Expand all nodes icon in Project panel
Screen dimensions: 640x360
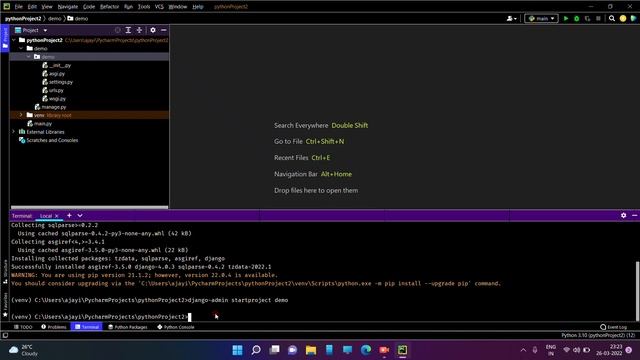pos(128,30)
